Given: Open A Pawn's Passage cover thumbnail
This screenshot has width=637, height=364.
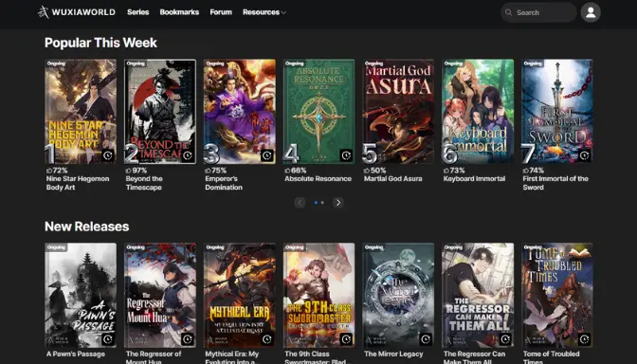Looking at the screenshot, I should [81, 295].
